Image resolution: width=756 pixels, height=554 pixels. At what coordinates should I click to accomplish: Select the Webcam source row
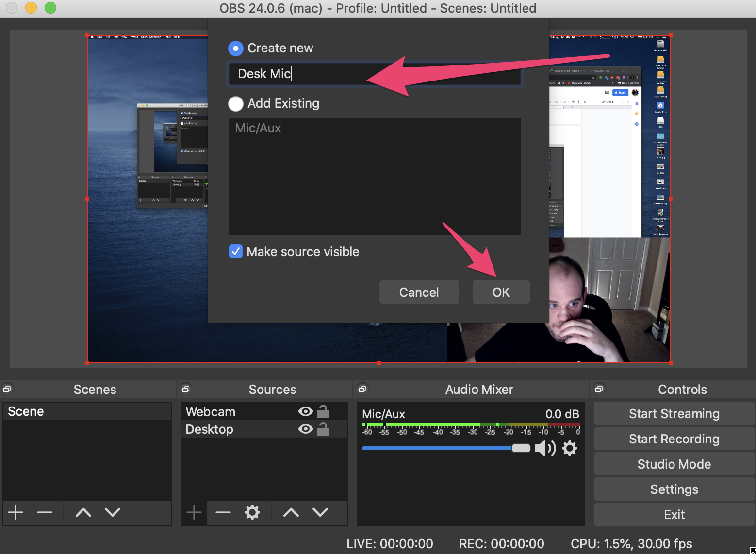264,412
